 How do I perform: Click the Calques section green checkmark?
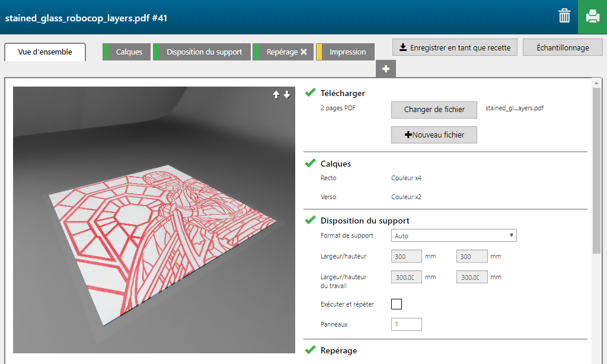pos(310,163)
